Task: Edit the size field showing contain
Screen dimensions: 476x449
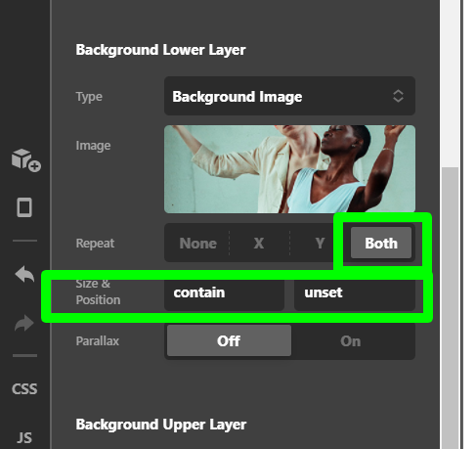Action: [x=224, y=292]
